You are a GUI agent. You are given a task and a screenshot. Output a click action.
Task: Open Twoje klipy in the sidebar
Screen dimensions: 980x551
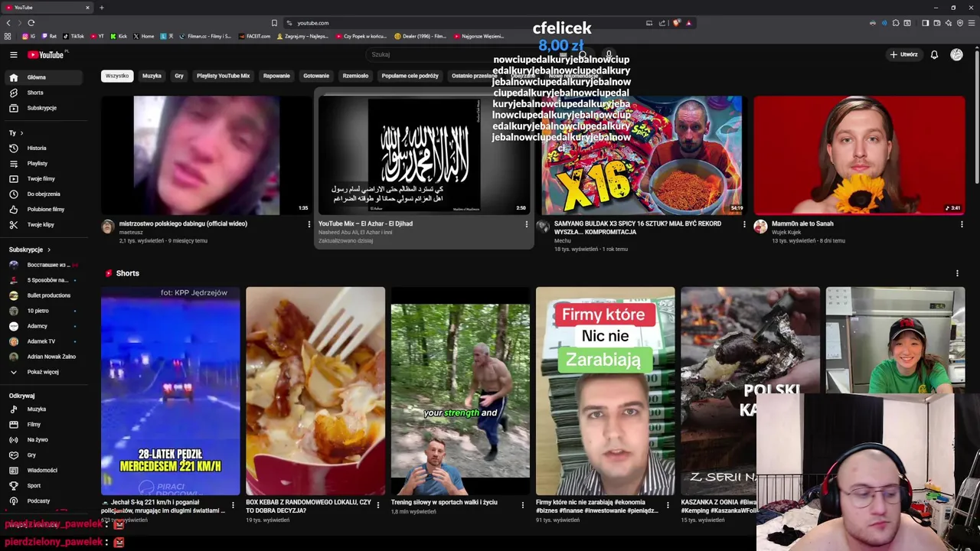tap(42, 224)
